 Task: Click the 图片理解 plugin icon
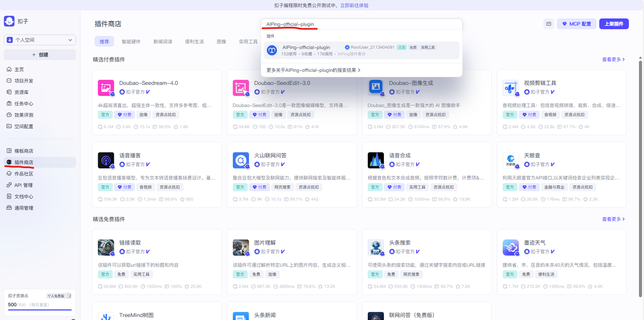(x=241, y=248)
